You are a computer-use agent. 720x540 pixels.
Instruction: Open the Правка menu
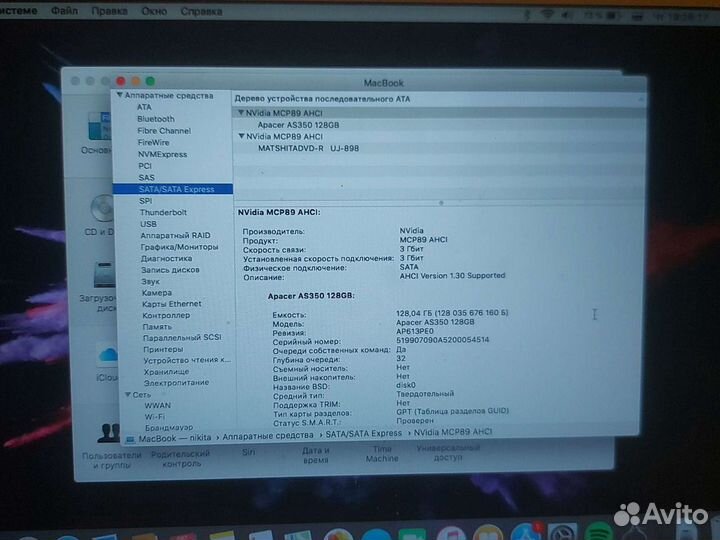(109, 11)
